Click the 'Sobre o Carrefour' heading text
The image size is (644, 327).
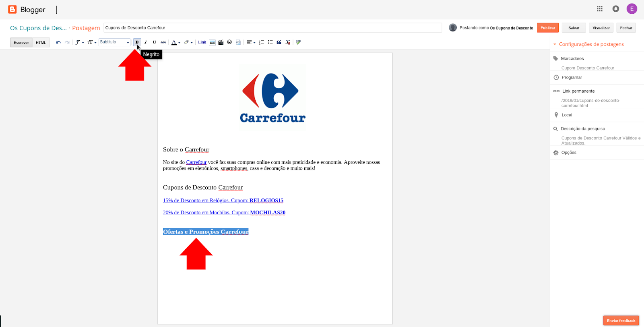(x=186, y=149)
